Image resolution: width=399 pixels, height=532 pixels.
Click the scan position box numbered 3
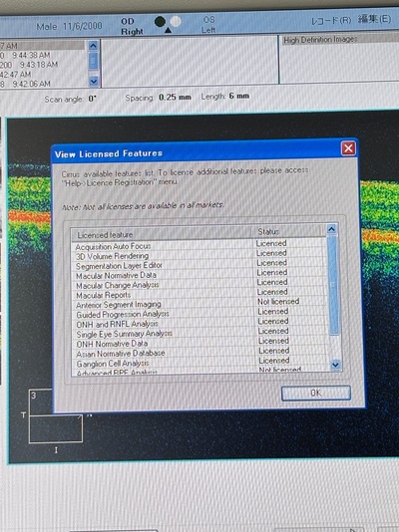coord(41,401)
